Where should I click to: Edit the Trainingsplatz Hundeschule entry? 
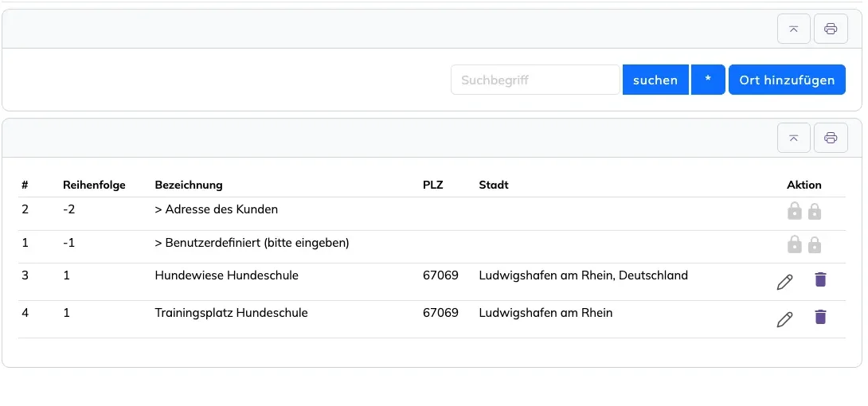784,320
